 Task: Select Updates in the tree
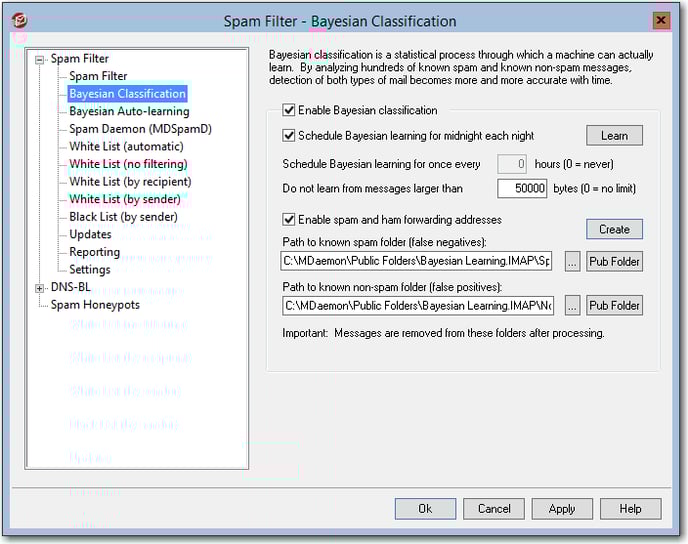[90, 234]
